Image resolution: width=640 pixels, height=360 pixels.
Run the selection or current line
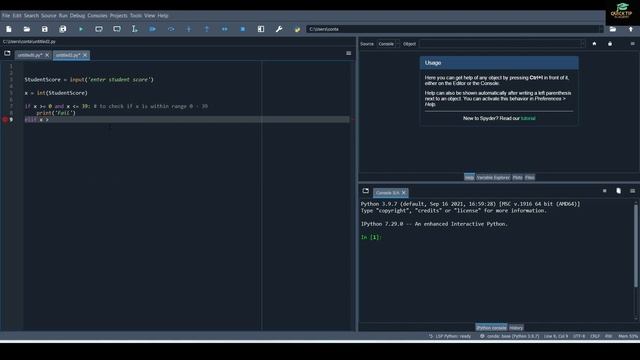coord(135,29)
